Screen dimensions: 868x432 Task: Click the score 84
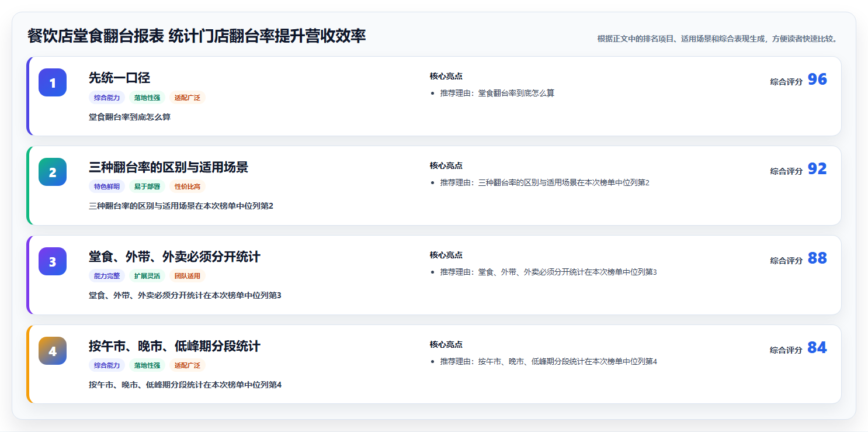pyautogui.click(x=817, y=348)
